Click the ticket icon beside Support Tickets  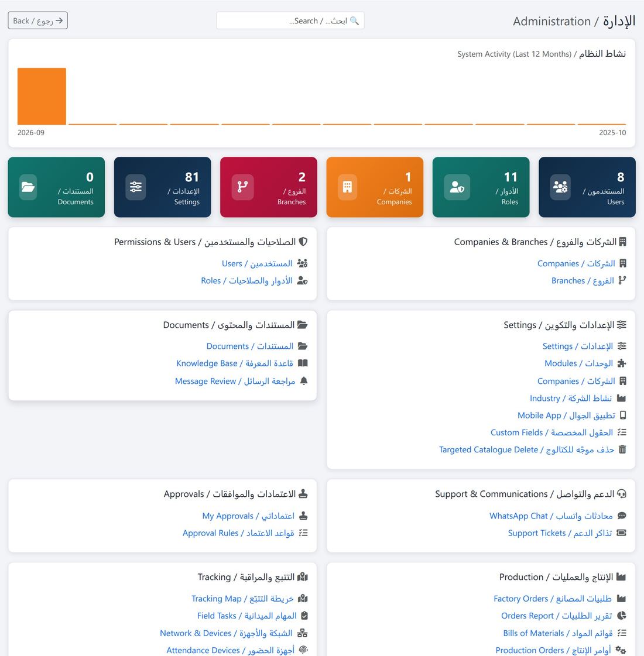pyautogui.click(x=622, y=533)
